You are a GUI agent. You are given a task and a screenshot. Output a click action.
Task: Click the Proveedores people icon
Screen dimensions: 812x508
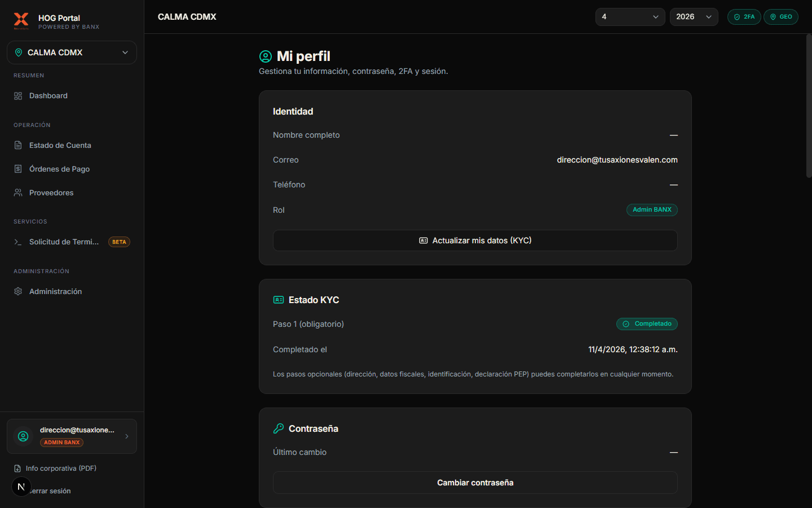18,193
